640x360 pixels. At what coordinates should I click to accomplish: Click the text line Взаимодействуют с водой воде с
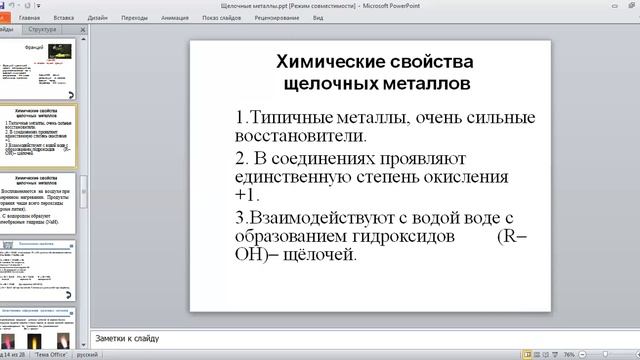374,218
